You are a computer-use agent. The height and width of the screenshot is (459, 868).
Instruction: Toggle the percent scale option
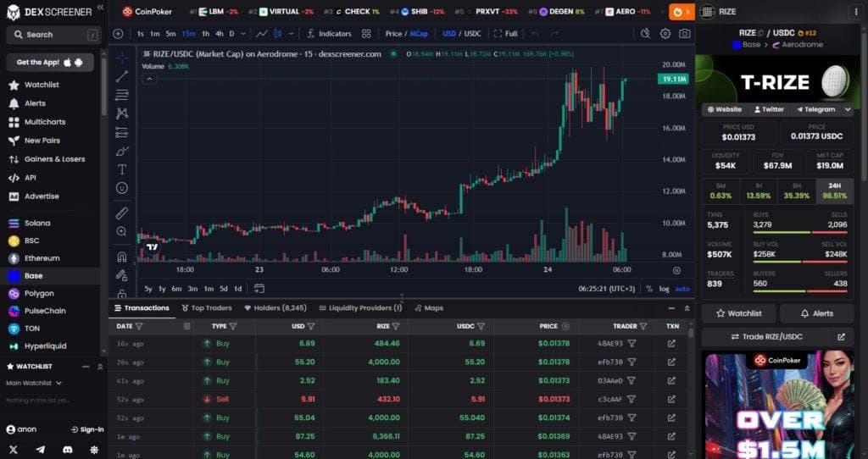(x=648, y=289)
